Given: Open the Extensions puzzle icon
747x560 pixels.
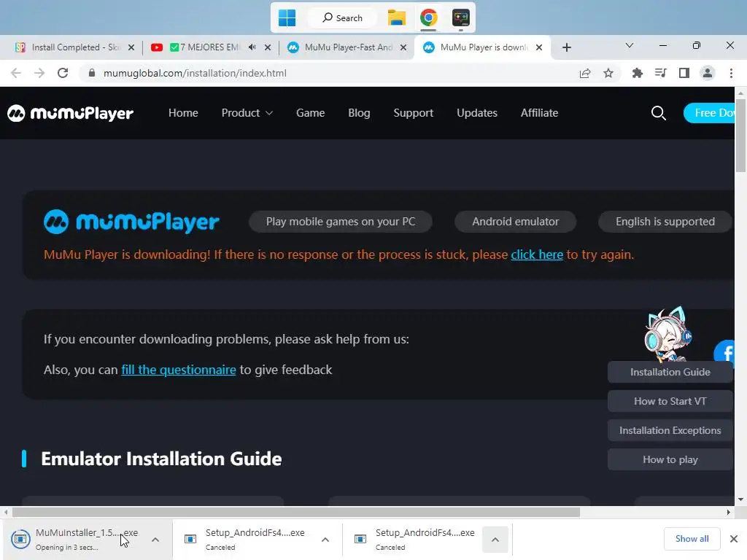Looking at the screenshot, I should point(637,73).
